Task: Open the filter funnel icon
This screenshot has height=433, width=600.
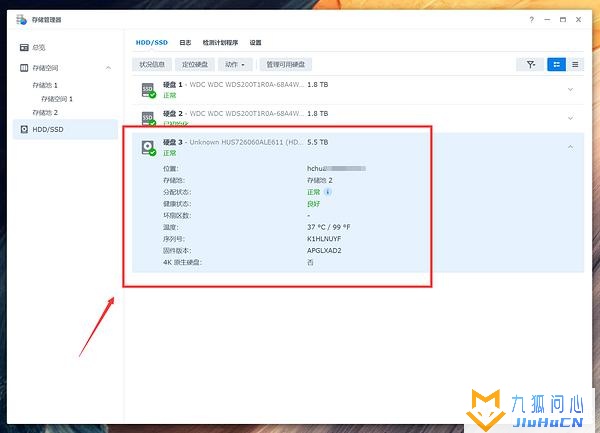Action: click(530, 65)
